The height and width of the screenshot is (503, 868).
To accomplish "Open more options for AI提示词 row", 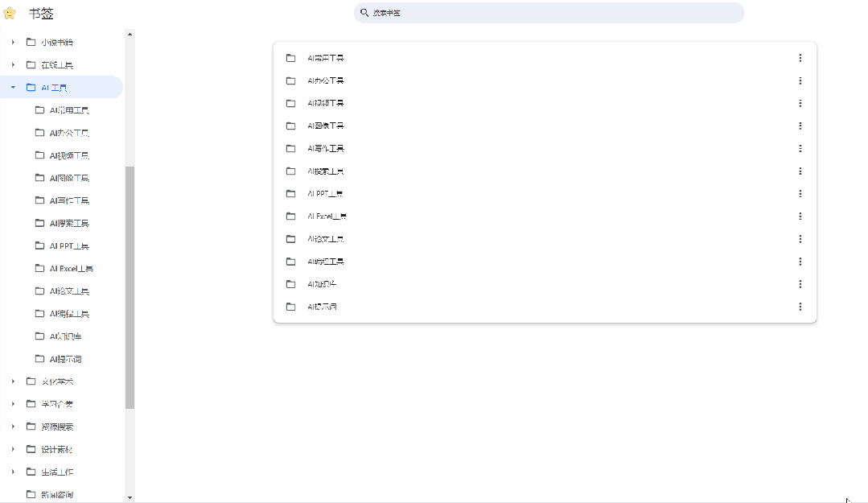I will [x=800, y=307].
